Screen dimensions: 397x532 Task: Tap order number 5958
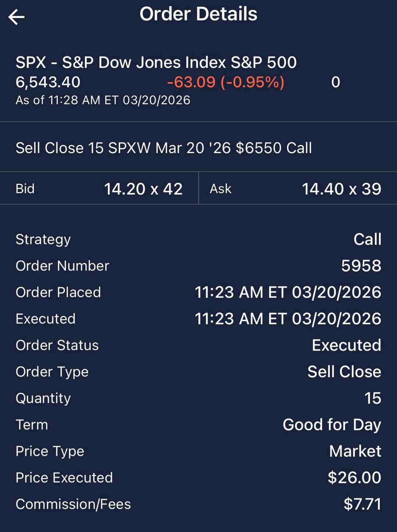click(x=361, y=266)
